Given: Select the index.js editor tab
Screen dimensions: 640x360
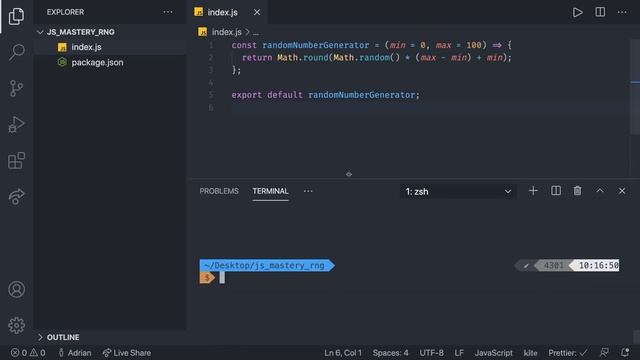Looking at the screenshot, I should 228,12.
